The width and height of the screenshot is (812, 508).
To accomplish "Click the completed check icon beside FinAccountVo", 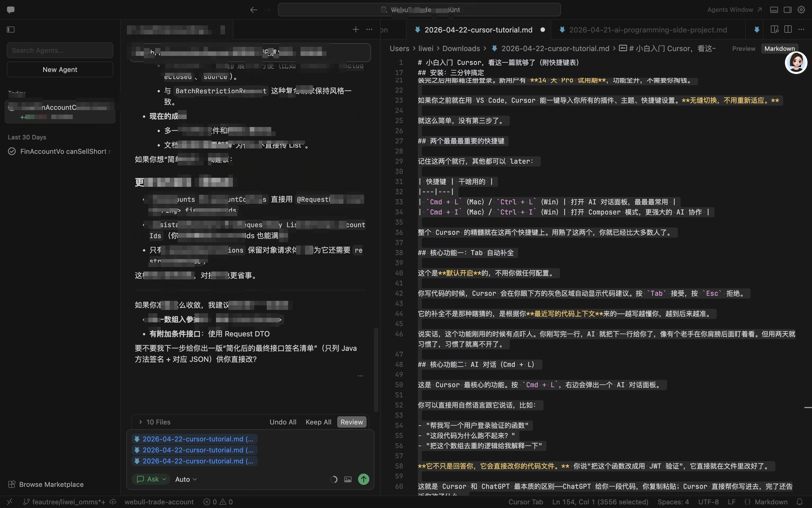I will [x=12, y=152].
